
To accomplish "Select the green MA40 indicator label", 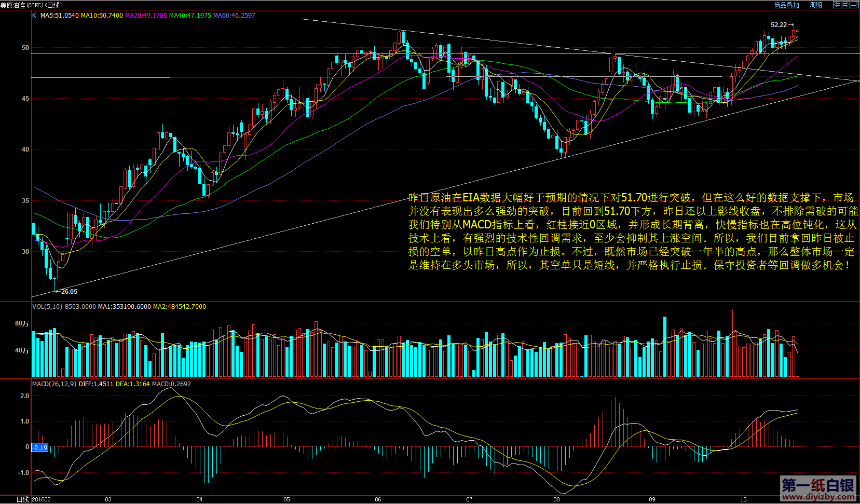I will 190,16.
